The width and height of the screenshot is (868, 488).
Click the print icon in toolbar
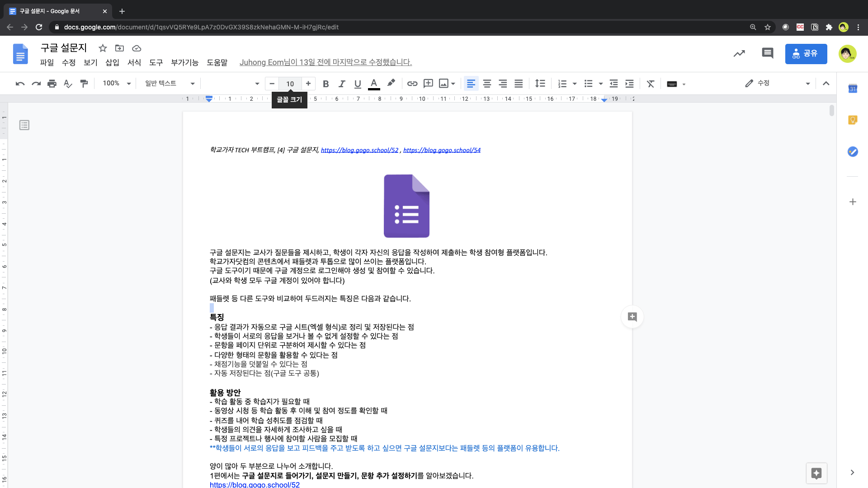[52, 84]
